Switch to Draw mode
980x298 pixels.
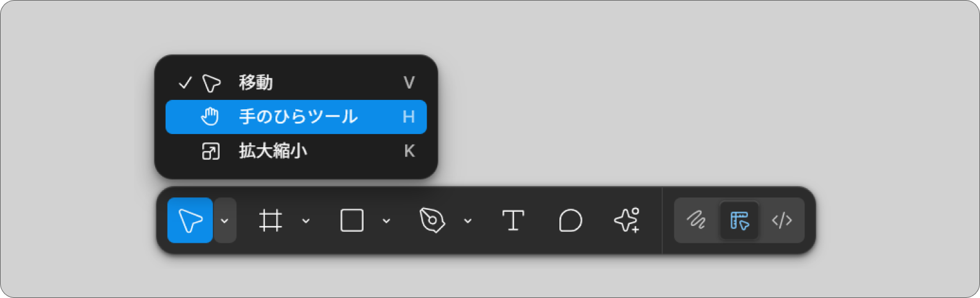pyautogui.click(x=696, y=220)
